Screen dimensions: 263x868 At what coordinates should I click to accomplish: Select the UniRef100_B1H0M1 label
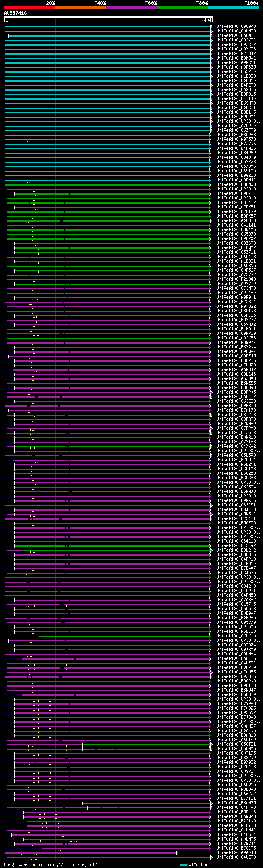click(x=236, y=329)
